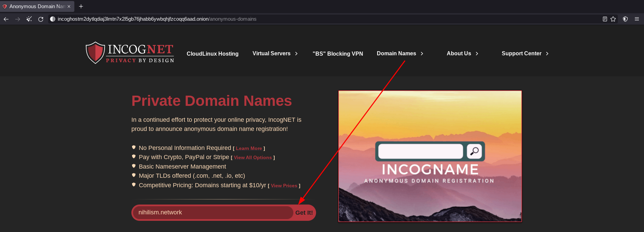The width and height of the screenshot is (644, 232).
Task: Open the browser hamburger menu
Action: tap(637, 19)
